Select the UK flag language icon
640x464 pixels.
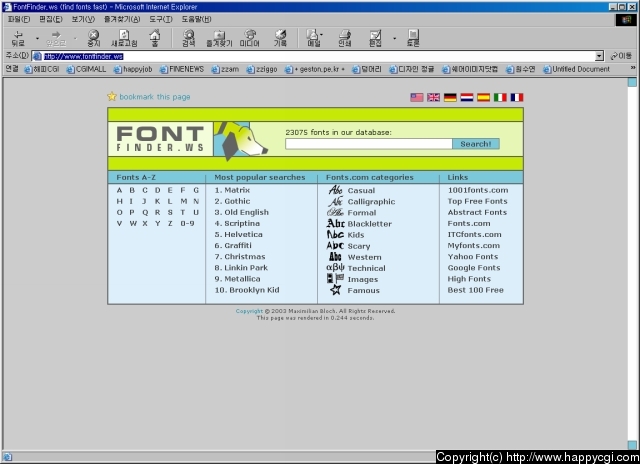click(x=433, y=97)
